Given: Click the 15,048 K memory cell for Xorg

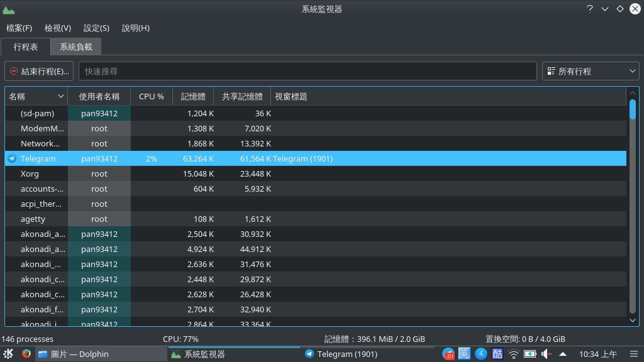Looking at the screenshot, I should click(x=198, y=173).
